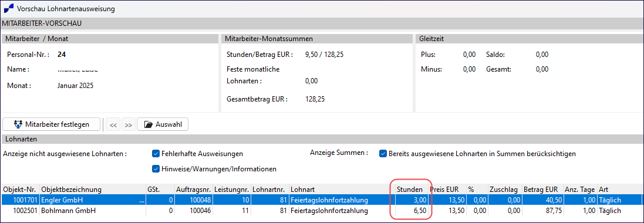Click the Betrag EUR column header
The height and width of the screenshot is (223, 644).
coord(542,190)
